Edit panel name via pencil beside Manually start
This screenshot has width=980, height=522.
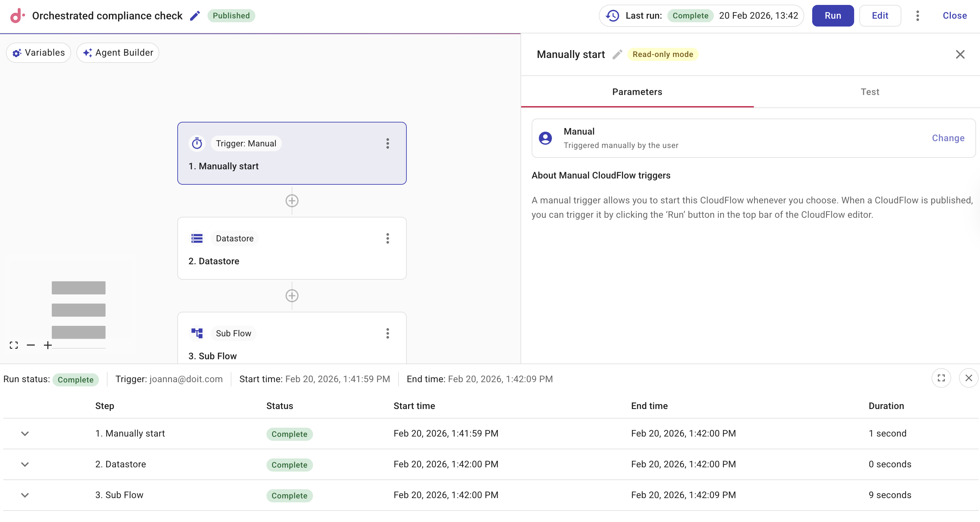617,54
